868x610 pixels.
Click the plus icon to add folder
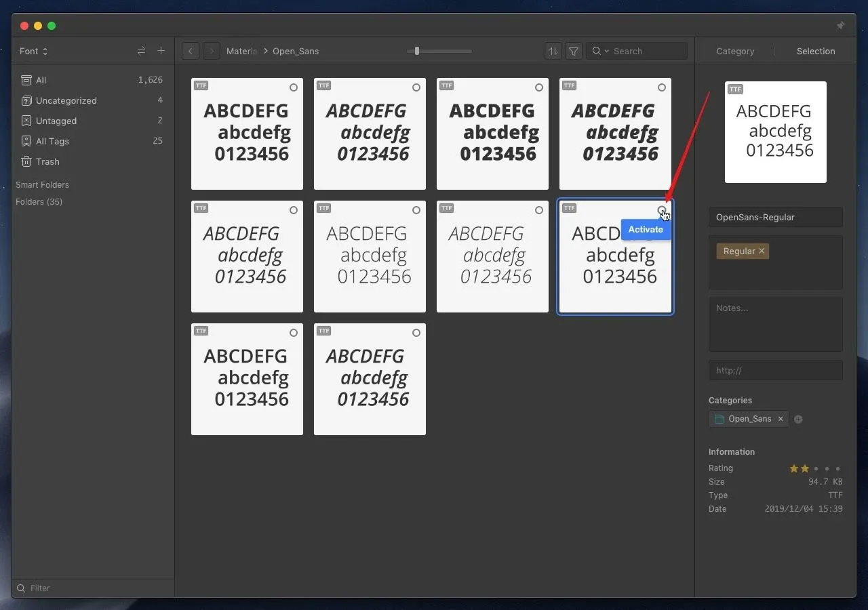161,51
